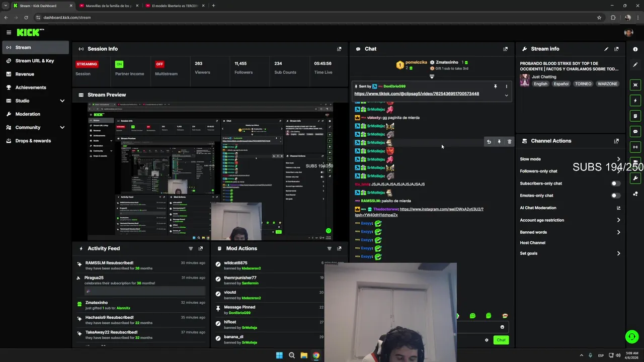
Task: Click the Kick logo
Action: point(30,32)
